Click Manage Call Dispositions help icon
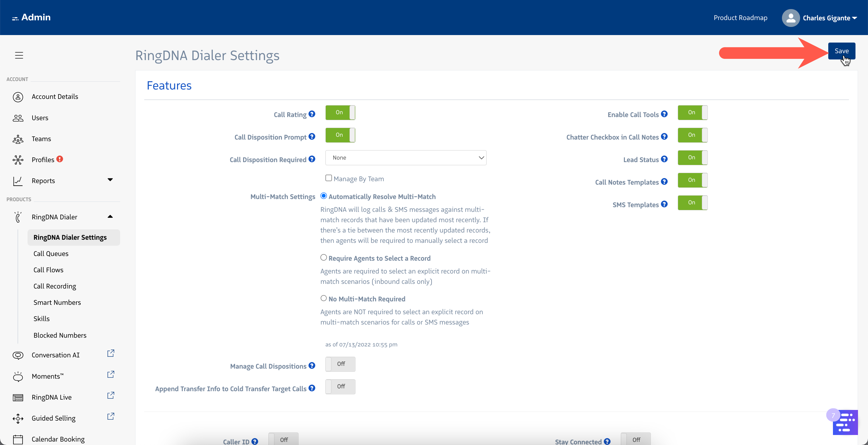This screenshot has width=868, height=445. (x=312, y=366)
